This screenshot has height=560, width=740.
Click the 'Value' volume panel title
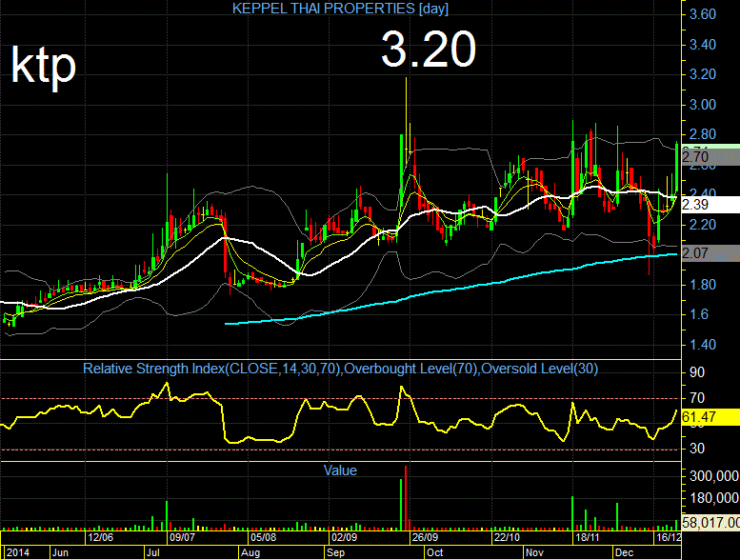coord(340,470)
